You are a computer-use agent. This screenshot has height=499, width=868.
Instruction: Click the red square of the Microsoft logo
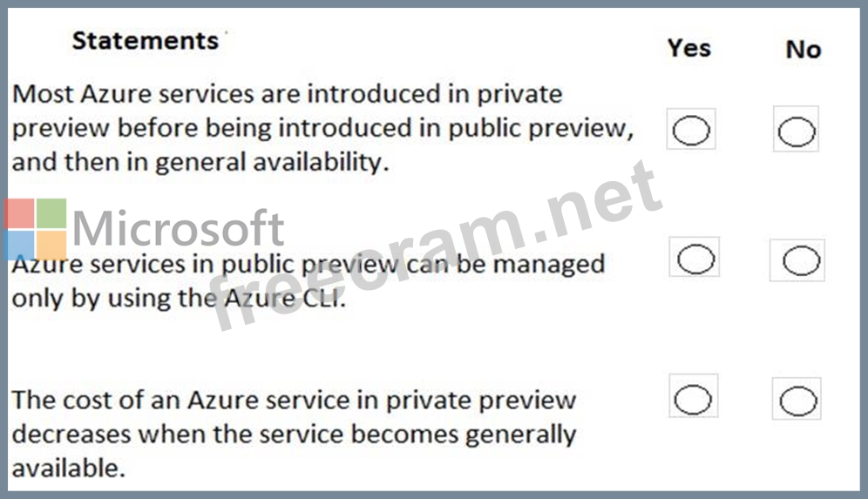[19, 214]
